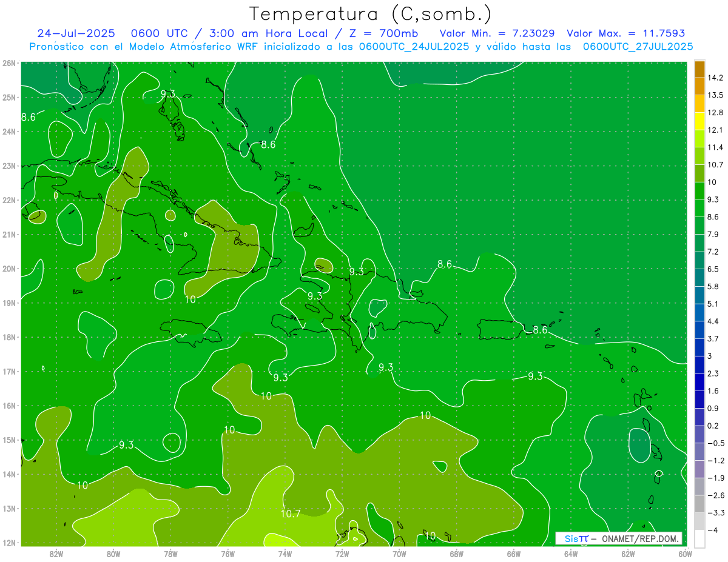Click the 'Temperatura (C,somb.)' chart title
This screenshot has height=562, width=728.
tap(370, 14)
